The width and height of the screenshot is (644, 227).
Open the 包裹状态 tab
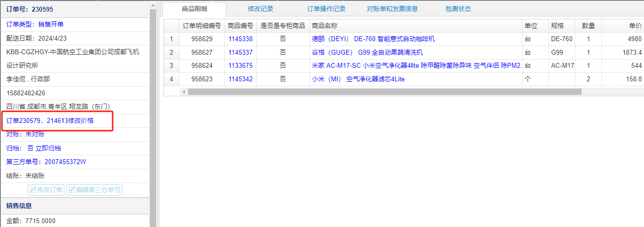(x=458, y=9)
